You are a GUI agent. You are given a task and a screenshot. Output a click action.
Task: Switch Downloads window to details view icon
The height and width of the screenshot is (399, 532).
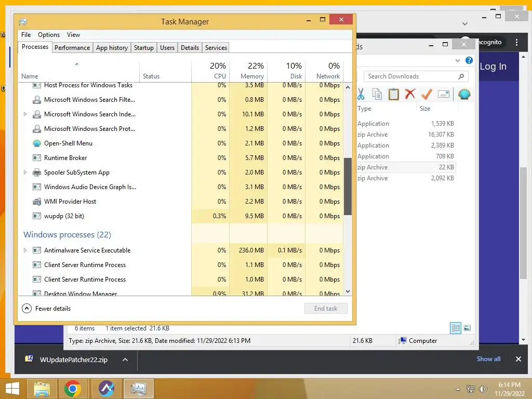pos(456,328)
